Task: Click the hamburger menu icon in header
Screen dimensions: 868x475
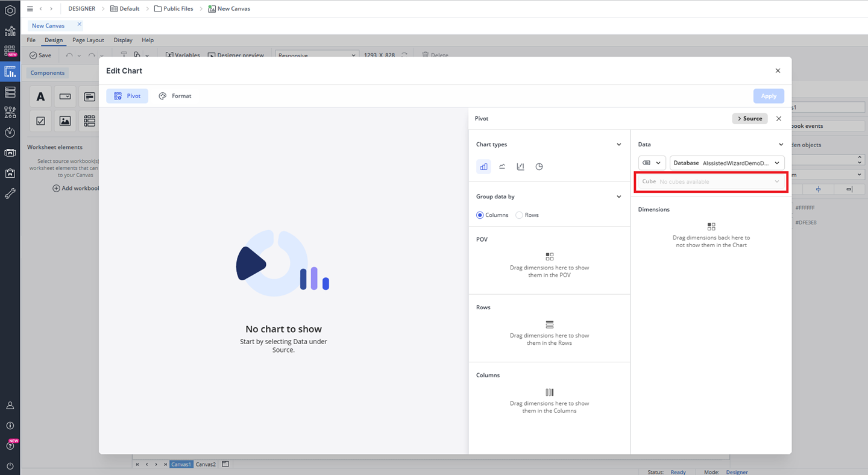Action: click(x=30, y=9)
